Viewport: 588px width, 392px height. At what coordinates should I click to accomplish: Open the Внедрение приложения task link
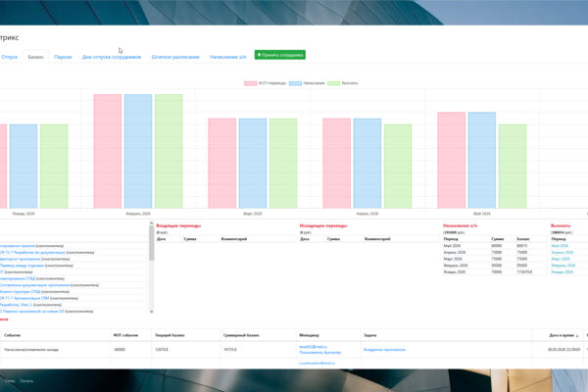tap(385, 350)
